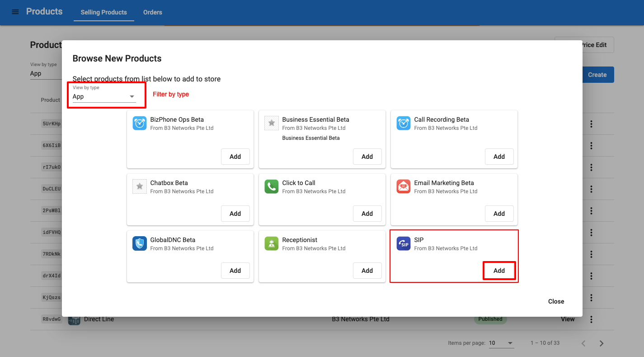This screenshot has height=357, width=644.
Task: Open the three-dot menu for the rI7uk0 row
Action: tap(591, 167)
